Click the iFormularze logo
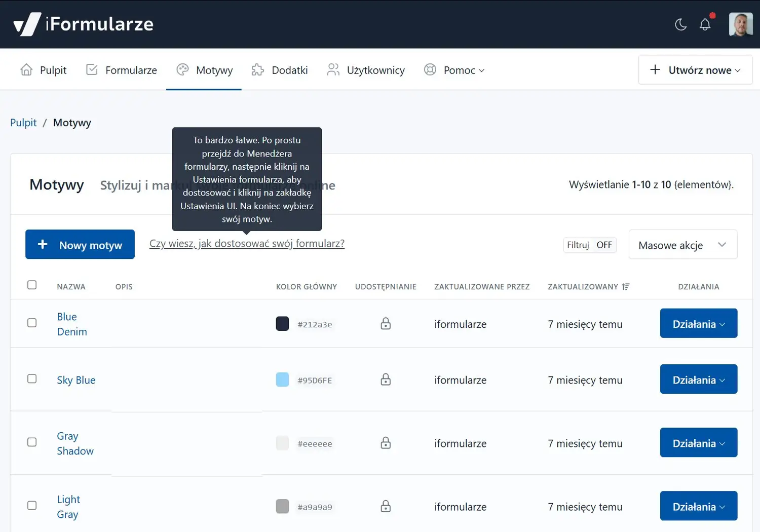This screenshot has height=532, width=760. [84, 24]
